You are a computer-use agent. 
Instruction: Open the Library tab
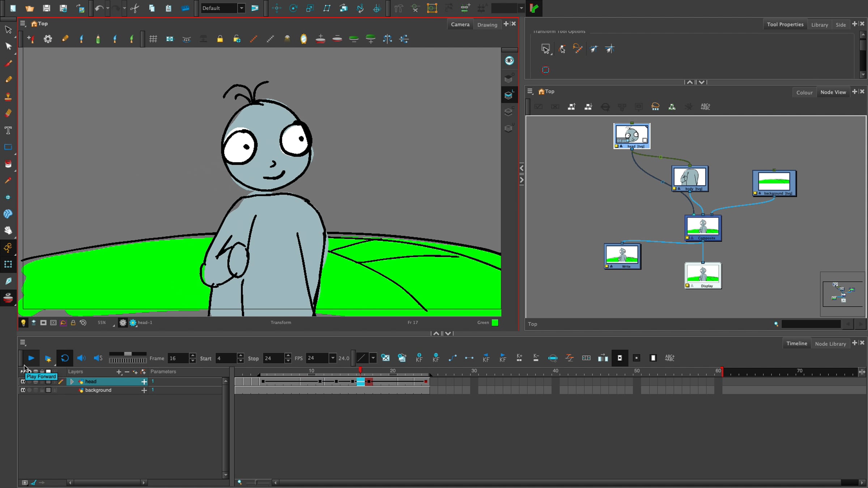819,25
